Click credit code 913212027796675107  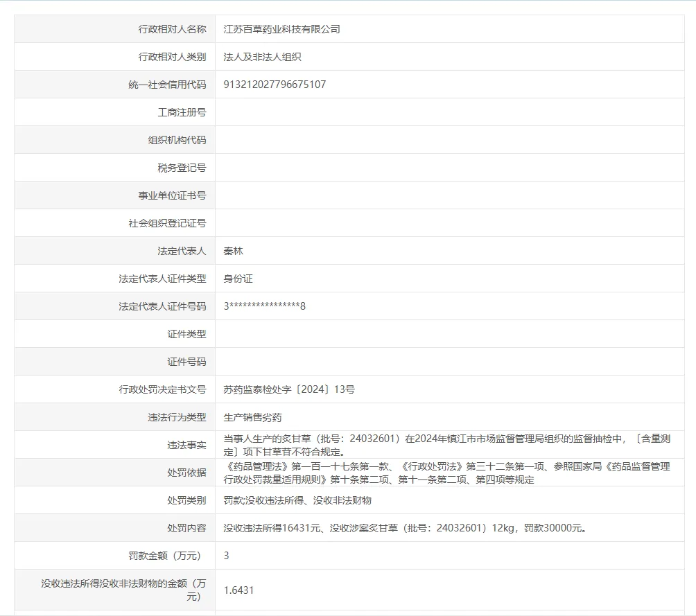[275, 85]
